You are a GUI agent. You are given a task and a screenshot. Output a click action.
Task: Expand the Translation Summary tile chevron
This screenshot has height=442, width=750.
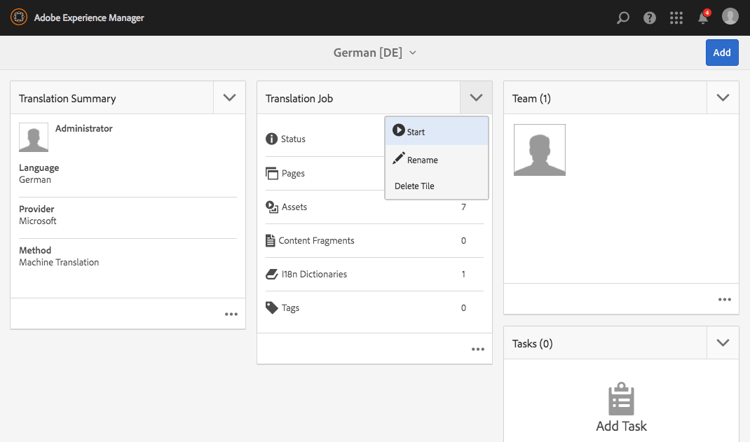pos(229,98)
